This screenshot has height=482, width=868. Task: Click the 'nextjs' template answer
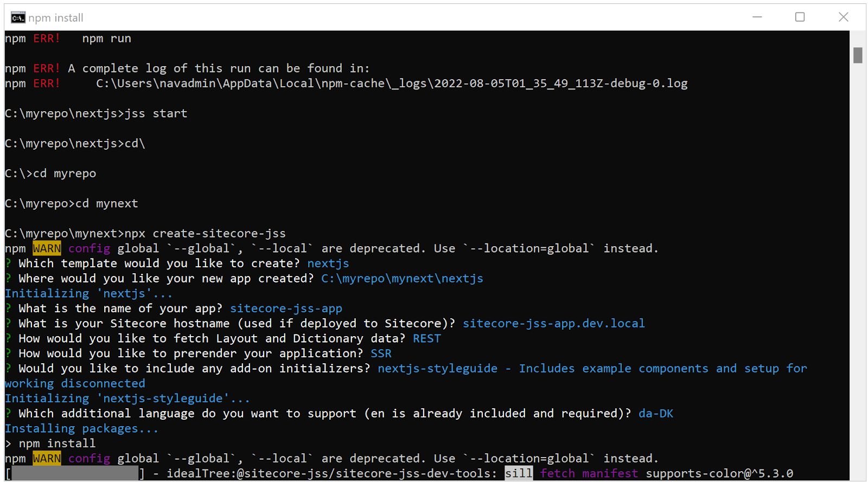tap(328, 264)
